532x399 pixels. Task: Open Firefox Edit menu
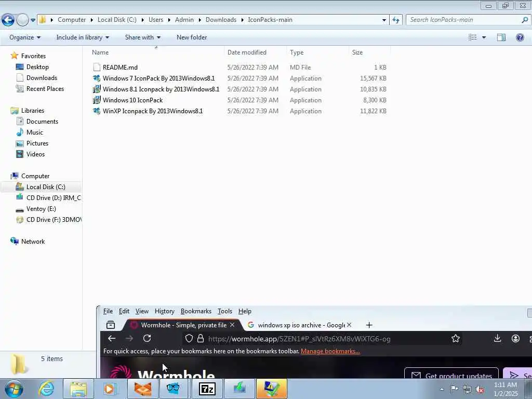click(x=124, y=311)
